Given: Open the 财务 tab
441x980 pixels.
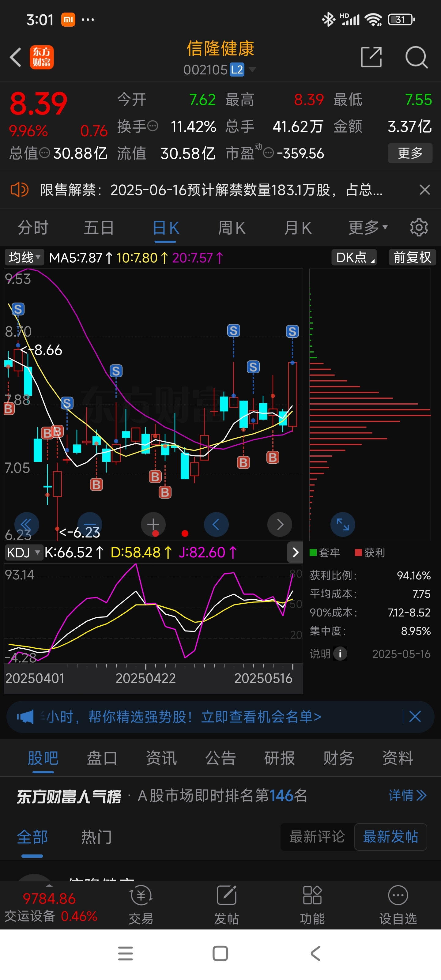Looking at the screenshot, I should coord(339,758).
